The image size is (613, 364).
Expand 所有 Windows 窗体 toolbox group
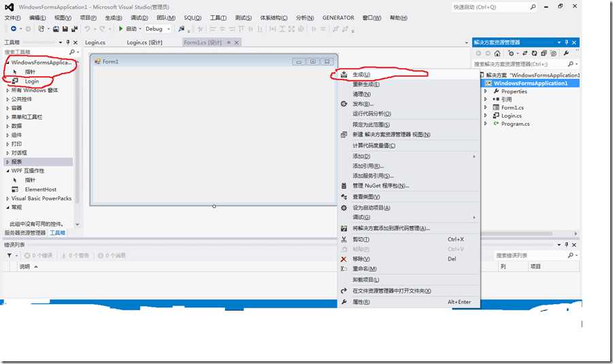pos(7,90)
